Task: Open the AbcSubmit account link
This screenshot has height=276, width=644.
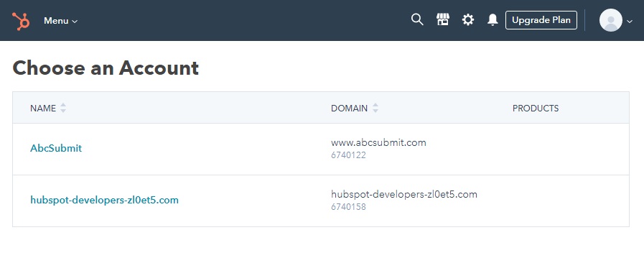Action: point(56,148)
